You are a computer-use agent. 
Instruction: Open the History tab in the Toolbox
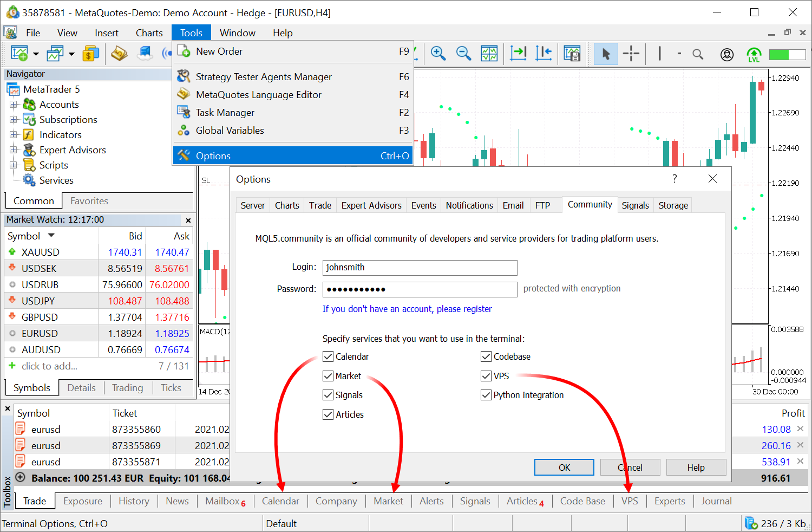point(133,501)
